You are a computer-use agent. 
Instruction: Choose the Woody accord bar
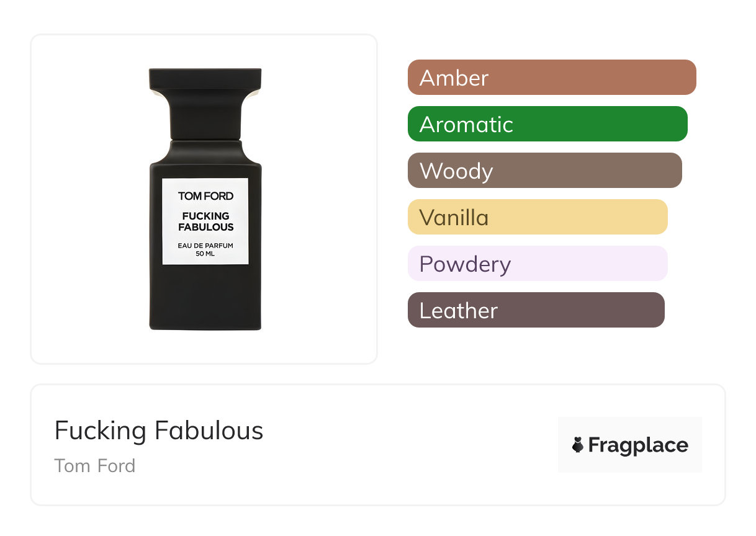tap(544, 171)
